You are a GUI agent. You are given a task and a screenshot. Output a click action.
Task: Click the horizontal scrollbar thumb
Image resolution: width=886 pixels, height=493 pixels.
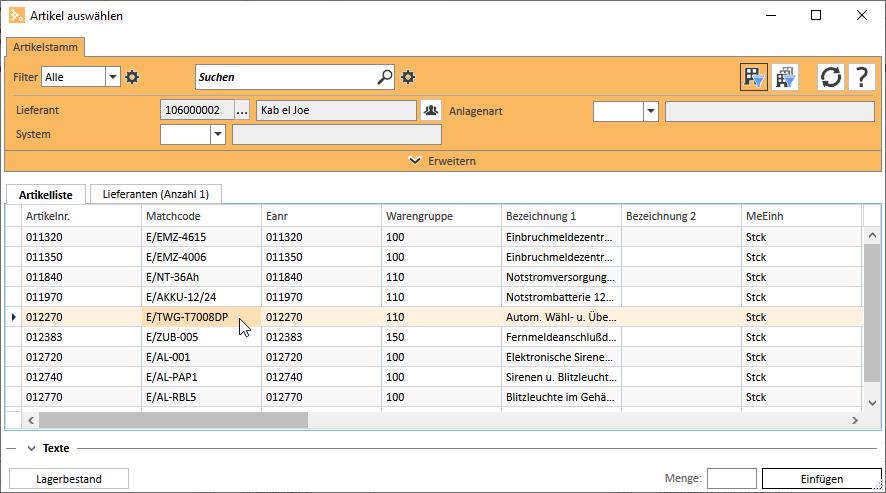(173, 420)
